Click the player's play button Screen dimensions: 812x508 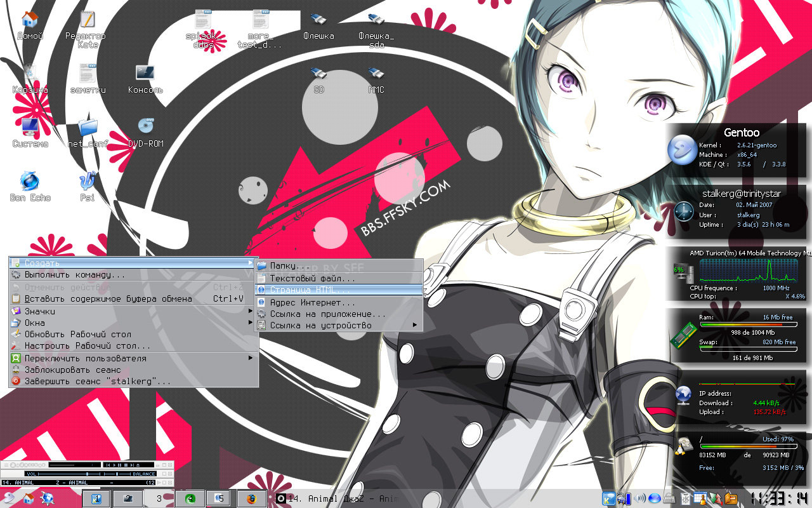114,465
